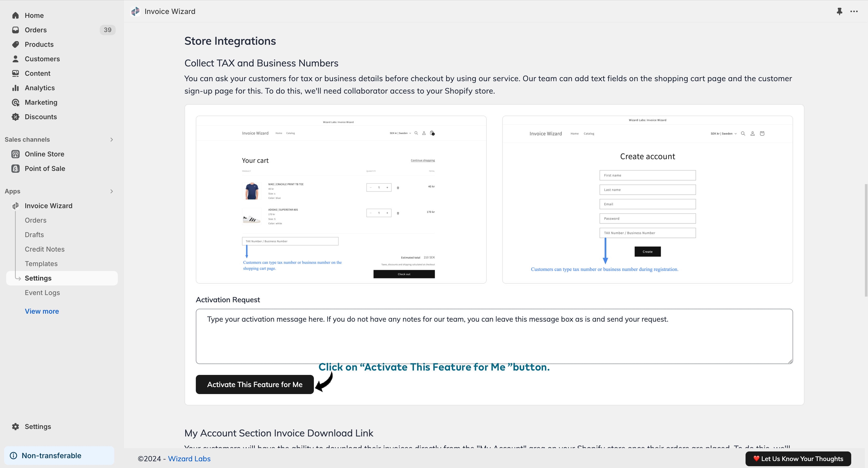Expand the Sales channels section chevron
Viewport: 868px width, 468px height.
click(112, 140)
